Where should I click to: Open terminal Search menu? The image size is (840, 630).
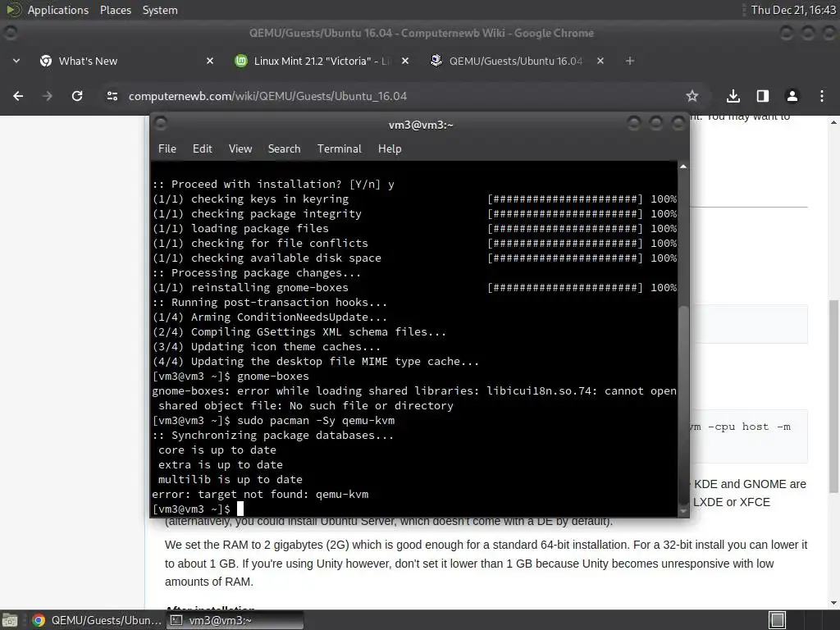(x=284, y=149)
